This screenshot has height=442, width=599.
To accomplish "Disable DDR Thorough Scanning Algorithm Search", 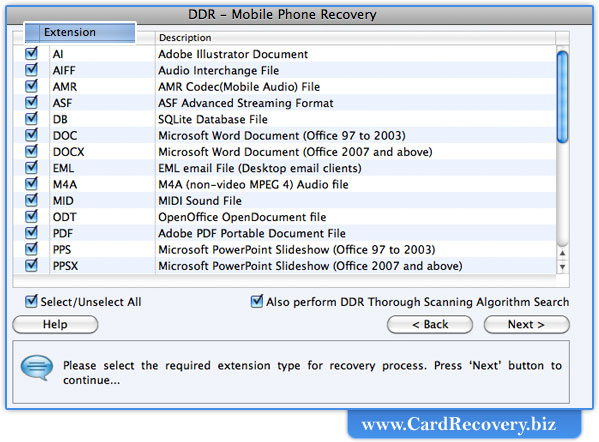I will click(x=257, y=301).
